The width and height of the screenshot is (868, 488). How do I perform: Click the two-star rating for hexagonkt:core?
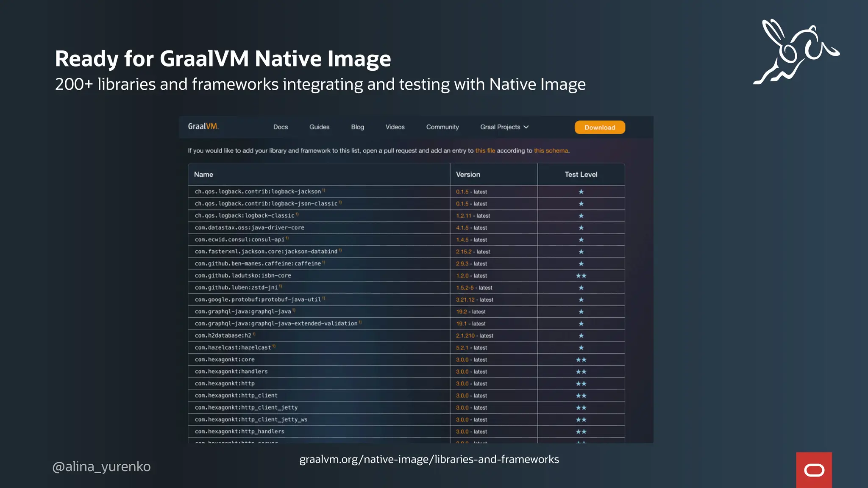point(581,360)
